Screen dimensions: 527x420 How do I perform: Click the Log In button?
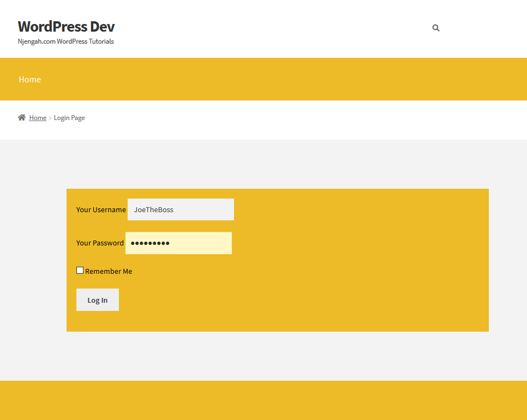pos(98,299)
